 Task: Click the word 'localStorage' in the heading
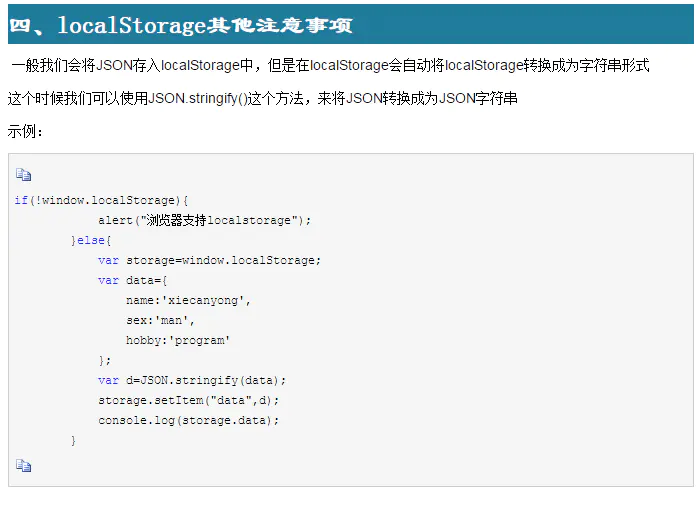point(130,25)
